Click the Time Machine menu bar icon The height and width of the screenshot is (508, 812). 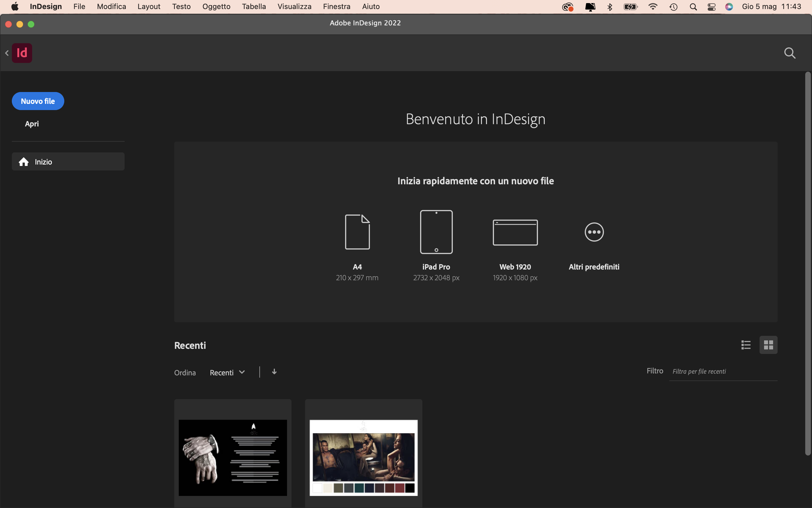pos(673,7)
